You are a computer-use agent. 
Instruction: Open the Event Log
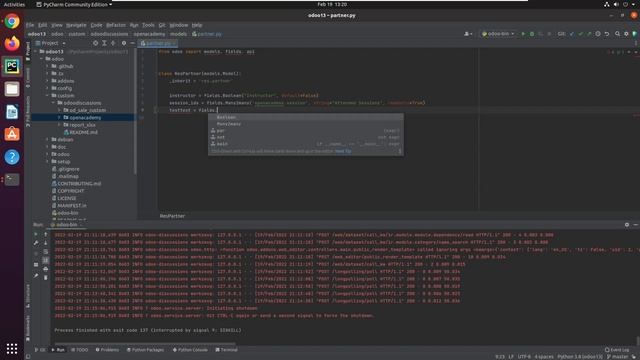tap(617, 350)
